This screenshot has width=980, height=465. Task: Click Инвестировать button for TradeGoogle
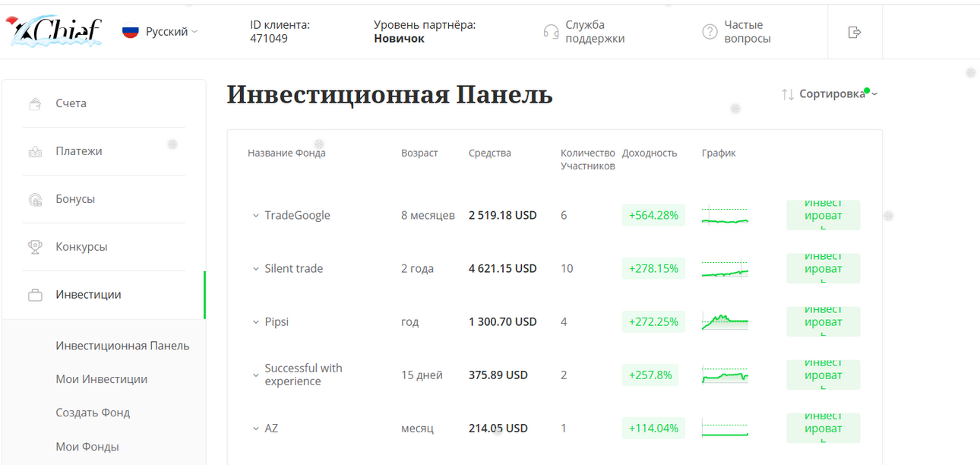(x=824, y=215)
